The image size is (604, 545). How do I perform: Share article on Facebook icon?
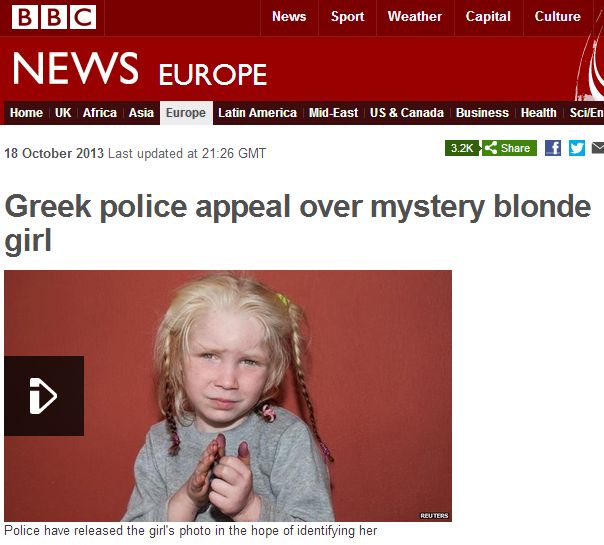(x=553, y=148)
